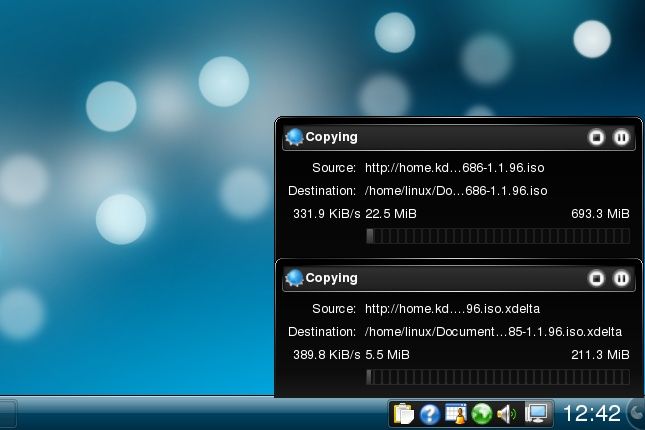645x430 pixels.
Task: Click the progress bar of the 693.3 MiB download
Action: coord(498,236)
